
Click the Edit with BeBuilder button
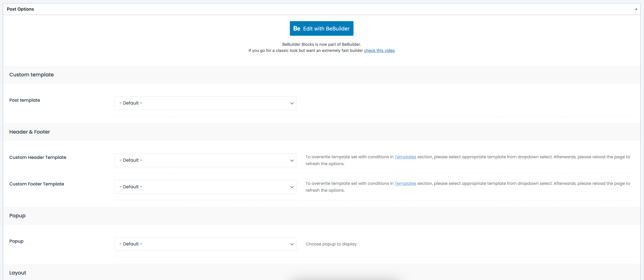[322, 28]
